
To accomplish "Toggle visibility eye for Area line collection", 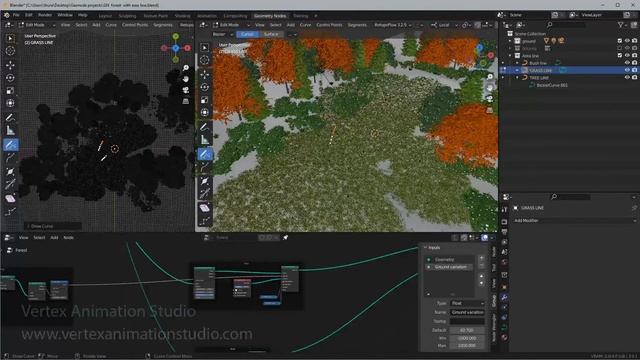I will click(627, 56).
